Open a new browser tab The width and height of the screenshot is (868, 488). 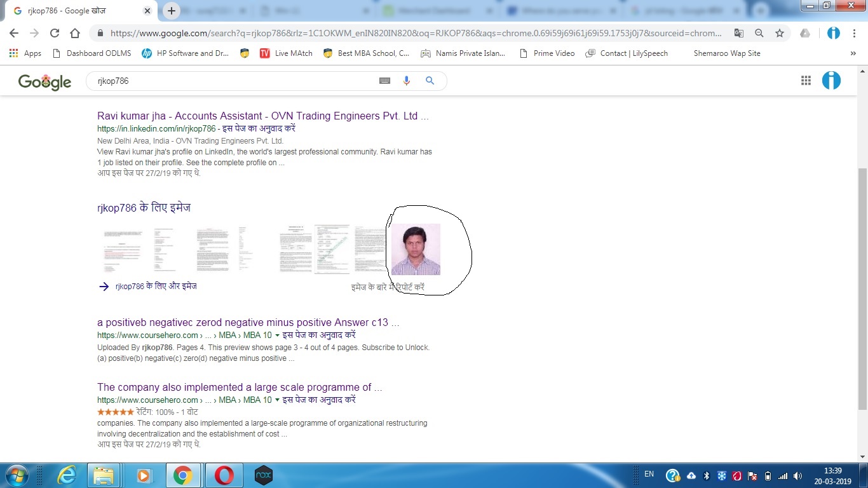pos(172,11)
